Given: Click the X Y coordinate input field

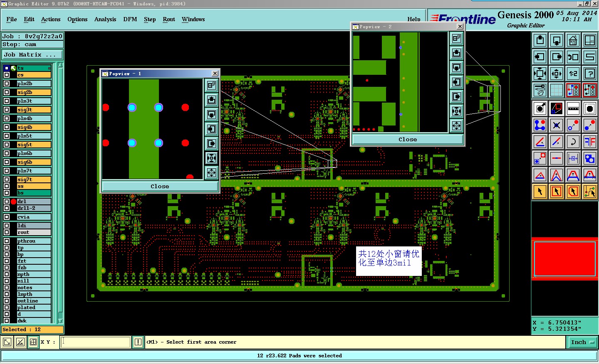Looking at the screenshot, I should (96, 342).
